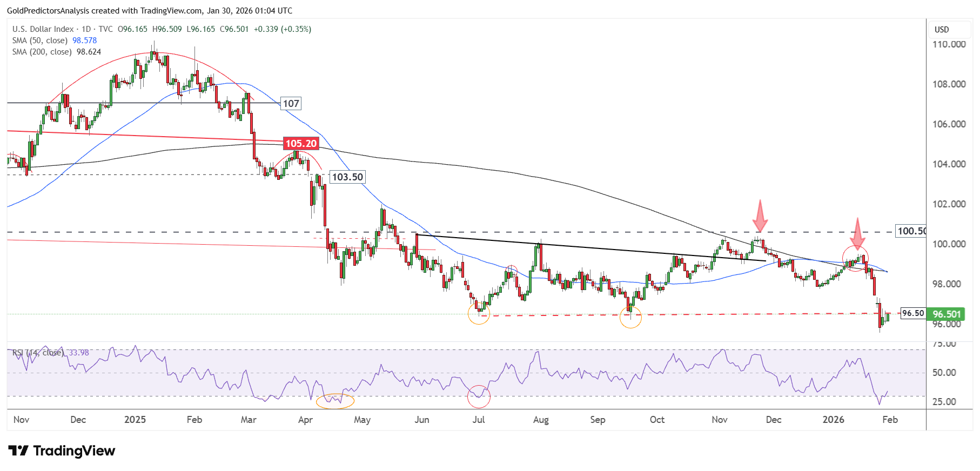Select the SMA (50, close) legend entry
980x471 pixels.
click(40, 41)
